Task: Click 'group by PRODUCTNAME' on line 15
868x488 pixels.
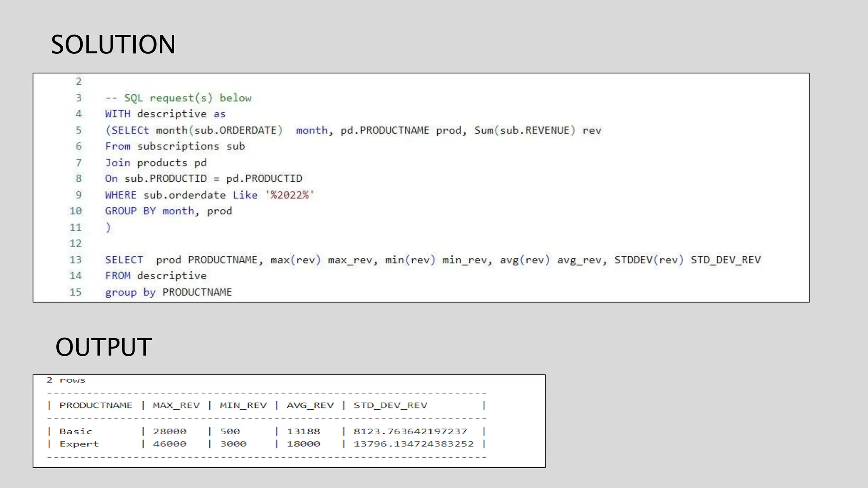Action: [x=169, y=292]
